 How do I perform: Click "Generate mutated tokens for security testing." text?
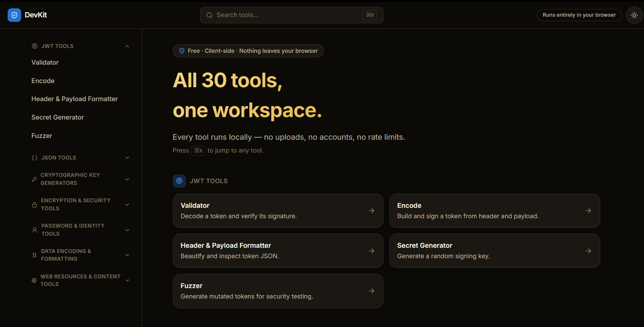[247, 296]
